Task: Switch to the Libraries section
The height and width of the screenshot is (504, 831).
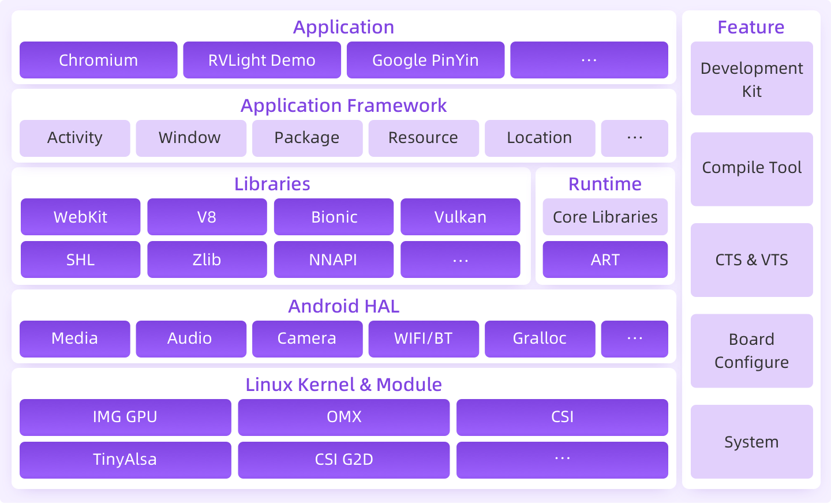Action: click(x=272, y=184)
